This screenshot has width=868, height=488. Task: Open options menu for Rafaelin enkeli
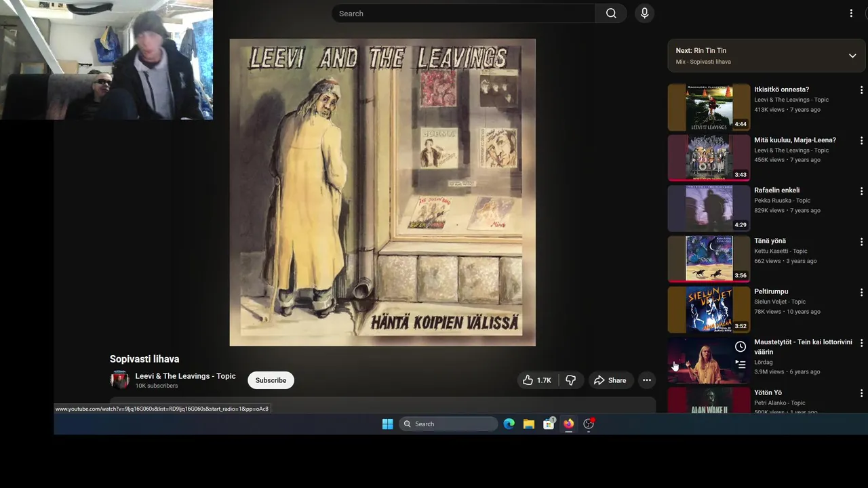pos(861,190)
